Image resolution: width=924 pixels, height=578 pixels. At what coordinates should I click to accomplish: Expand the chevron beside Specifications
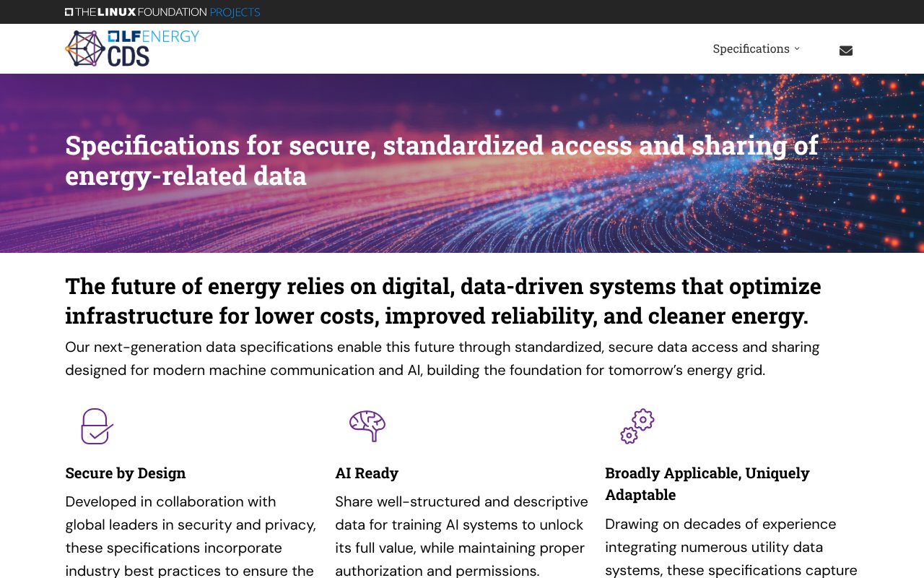point(797,48)
